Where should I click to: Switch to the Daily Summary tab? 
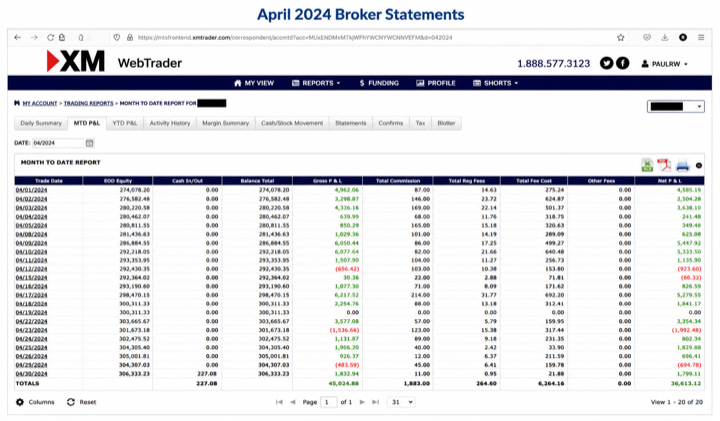click(41, 123)
